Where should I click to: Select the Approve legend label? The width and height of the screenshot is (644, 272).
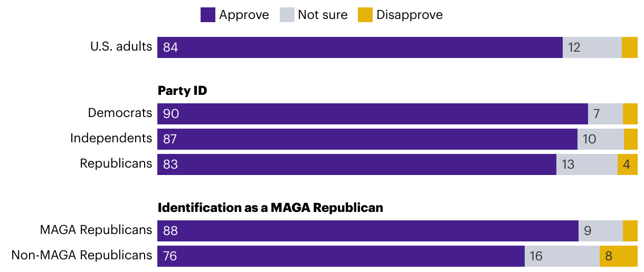pos(244,15)
